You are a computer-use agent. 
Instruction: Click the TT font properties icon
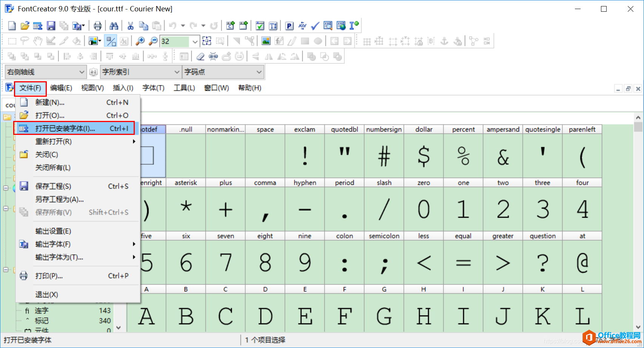(273, 26)
